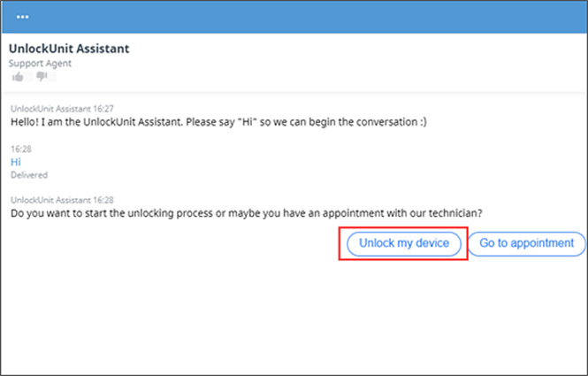588x376 pixels.
Task: Click the 16:28 timestamp above "Hi"
Action: (x=19, y=150)
